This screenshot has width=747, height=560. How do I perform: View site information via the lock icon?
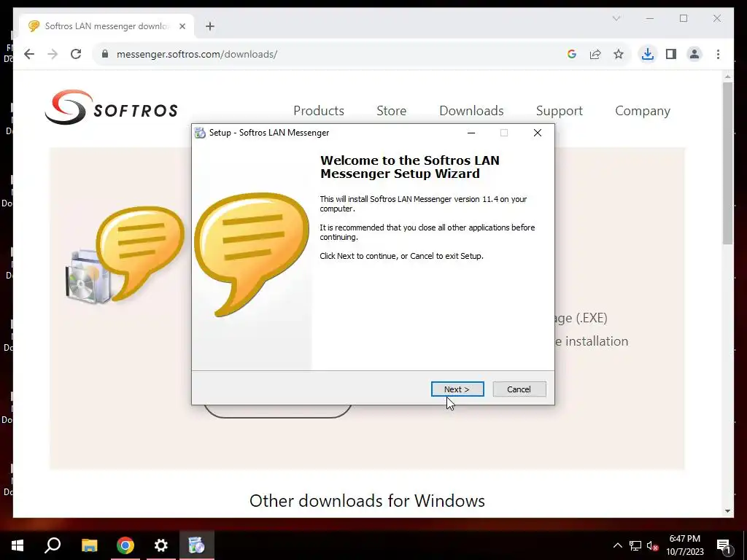tap(105, 54)
